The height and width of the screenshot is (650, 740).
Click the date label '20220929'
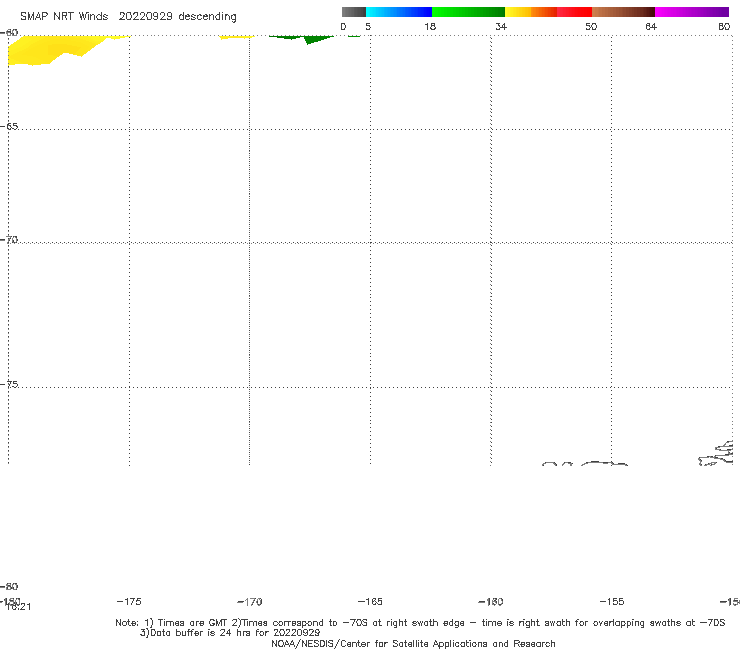(145, 17)
